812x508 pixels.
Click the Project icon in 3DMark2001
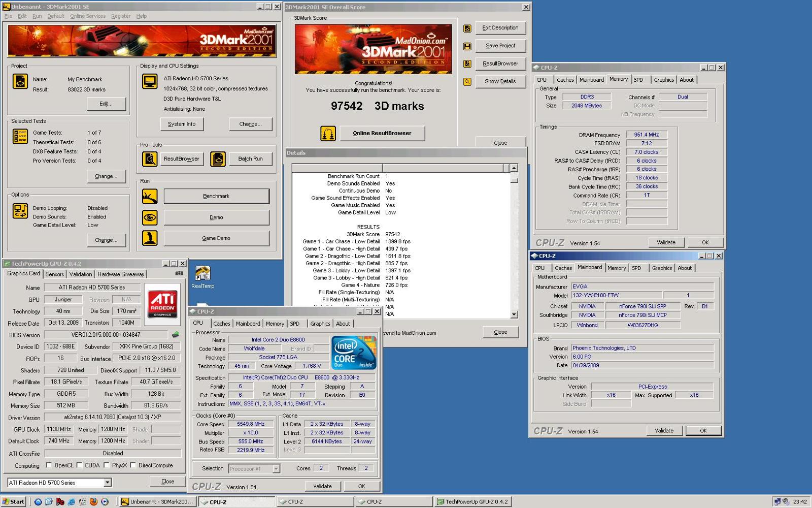click(x=20, y=81)
